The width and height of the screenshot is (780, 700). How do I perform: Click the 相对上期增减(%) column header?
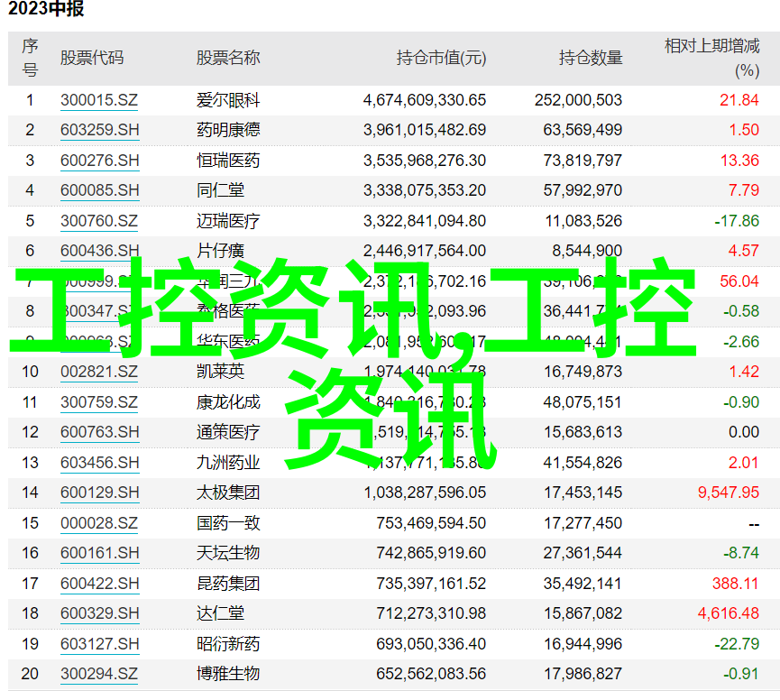[712, 59]
